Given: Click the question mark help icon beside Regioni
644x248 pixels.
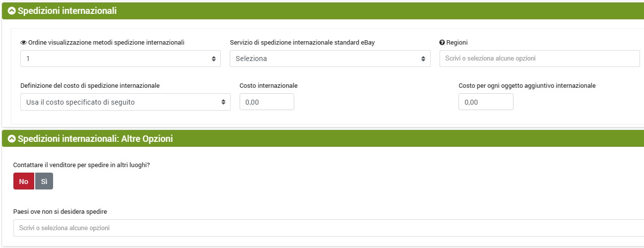Looking at the screenshot, I should coord(442,43).
